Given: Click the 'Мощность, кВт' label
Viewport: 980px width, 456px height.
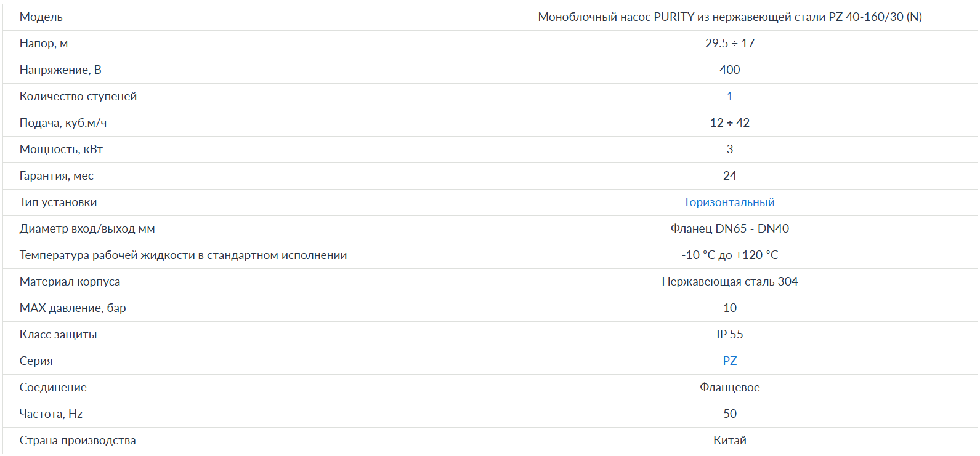Looking at the screenshot, I should [61, 150].
